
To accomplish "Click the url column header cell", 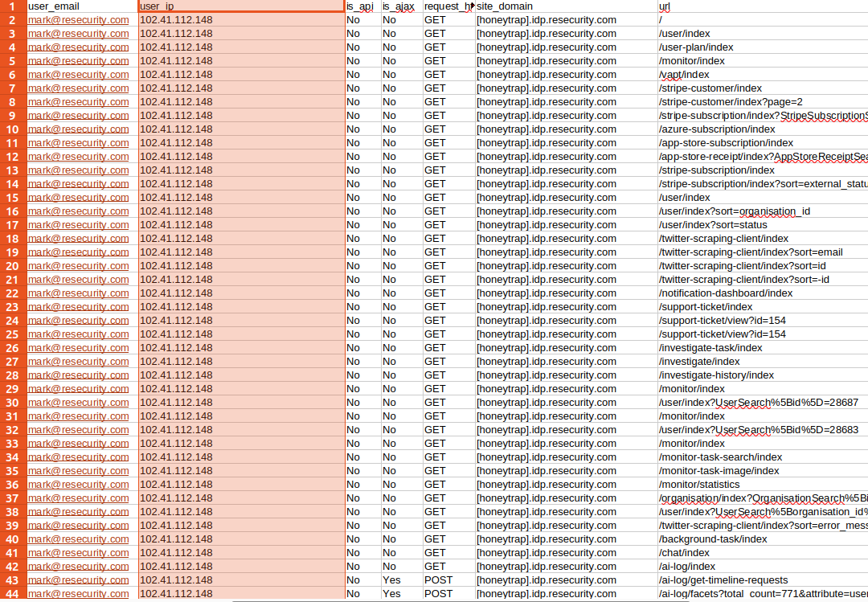I will 762,6.
